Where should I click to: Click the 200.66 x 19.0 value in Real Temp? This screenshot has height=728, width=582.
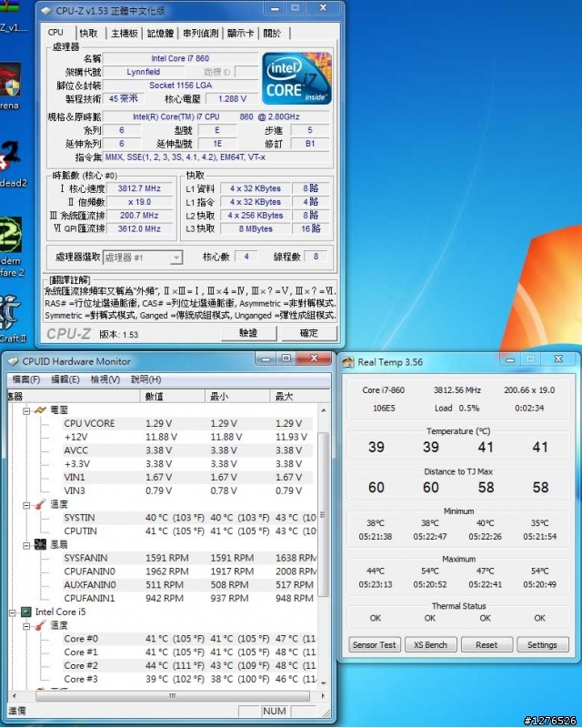tap(529, 390)
